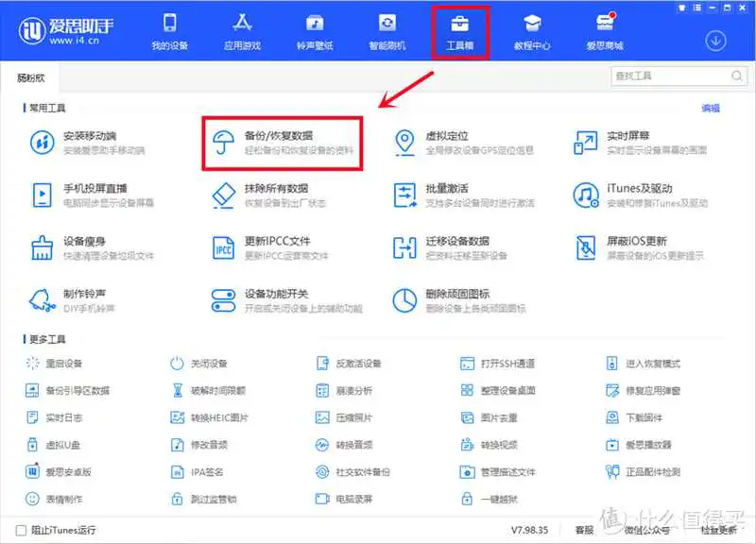Open 破解时间限额 hourglass tool
The height and width of the screenshot is (544, 756).
pyautogui.click(x=208, y=390)
